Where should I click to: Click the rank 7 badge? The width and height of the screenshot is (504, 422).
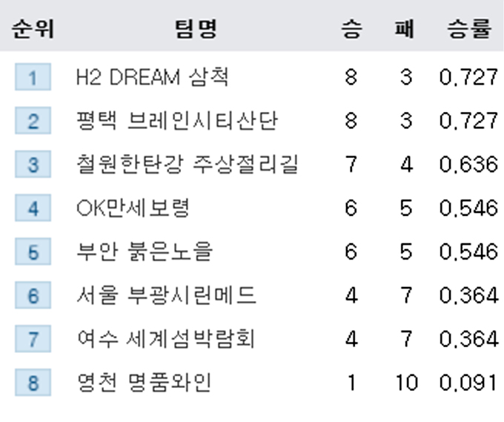33,339
